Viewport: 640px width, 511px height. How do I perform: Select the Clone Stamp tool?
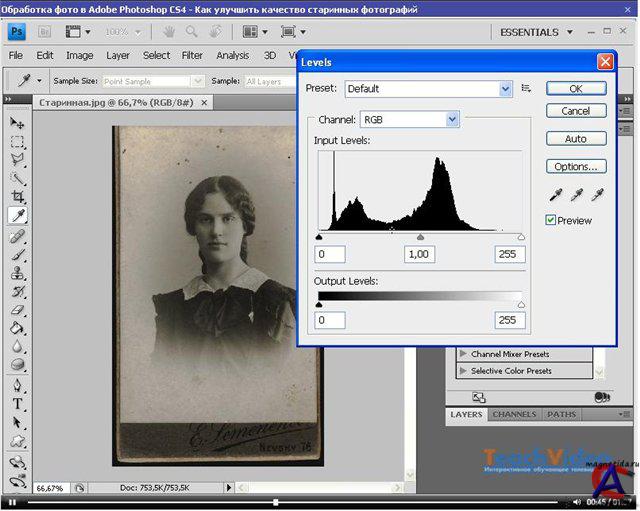coord(17,272)
